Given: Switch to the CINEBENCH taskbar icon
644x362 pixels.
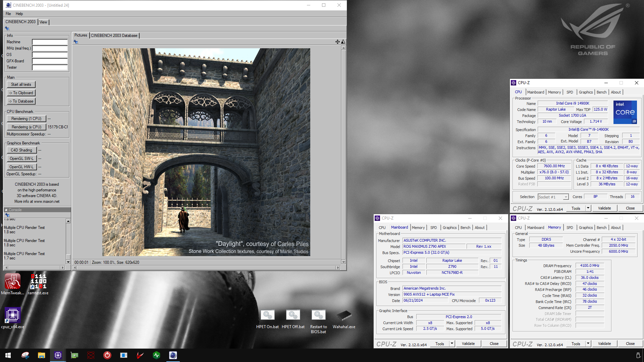Looking at the screenshot, I should (173, 355).
